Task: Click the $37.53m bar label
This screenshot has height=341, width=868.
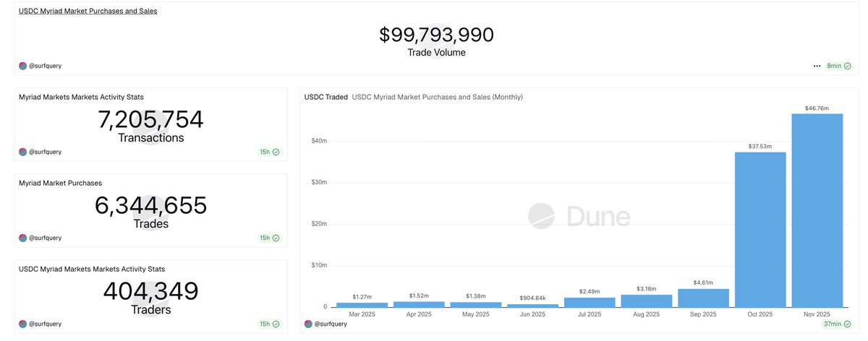Action: point(760,147)
